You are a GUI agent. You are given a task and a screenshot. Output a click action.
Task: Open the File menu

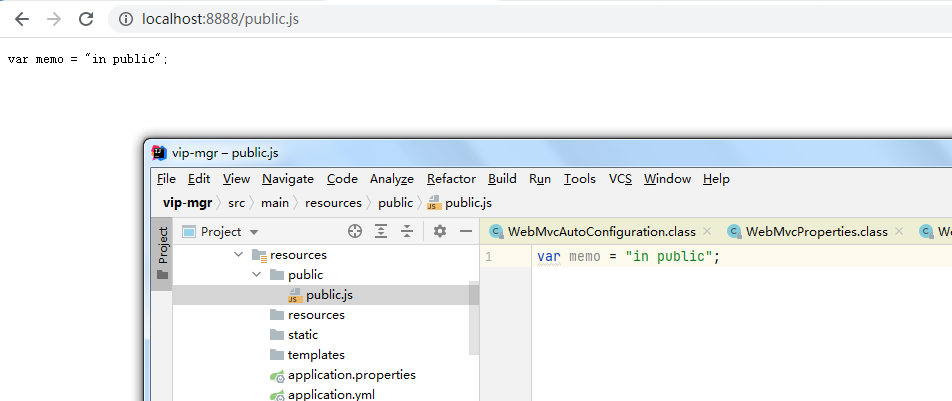(x=166, y=179)
